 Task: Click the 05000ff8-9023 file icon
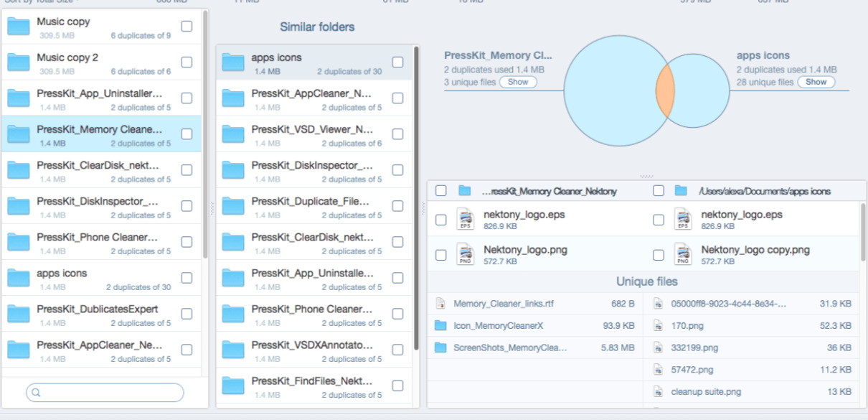tap(658, 304)
